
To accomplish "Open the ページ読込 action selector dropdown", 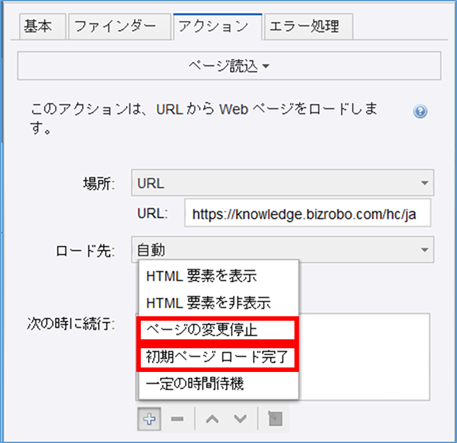I will point(229,66).
